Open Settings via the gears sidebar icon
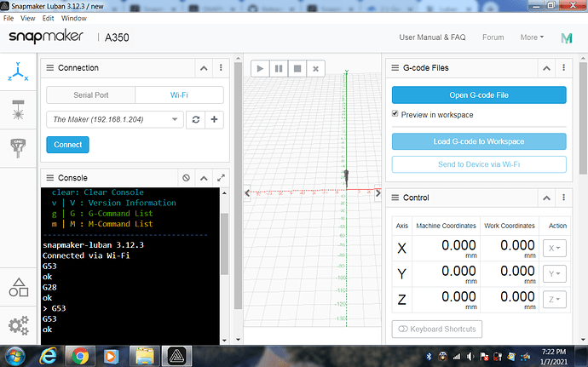 tap(19, 325)
